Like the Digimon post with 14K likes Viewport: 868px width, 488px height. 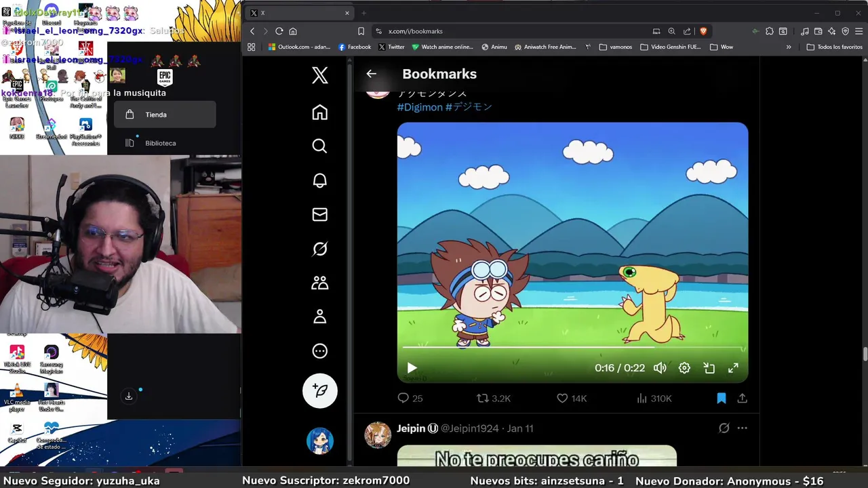point(572,399)
